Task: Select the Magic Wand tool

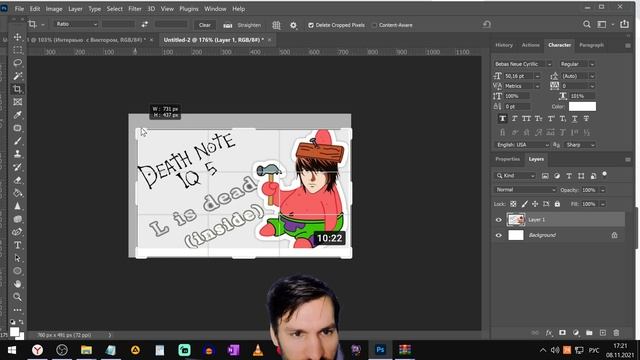Action: coord(17,76)
